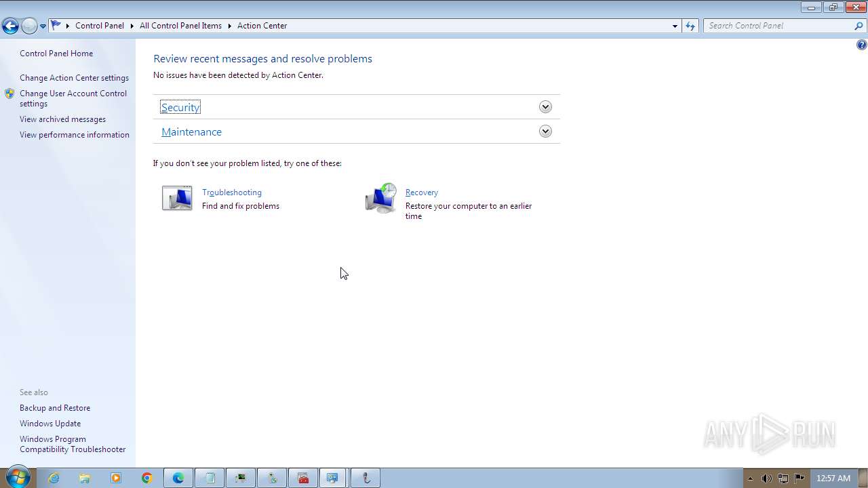Open Change Action Center settings

[x=74, y=78]
